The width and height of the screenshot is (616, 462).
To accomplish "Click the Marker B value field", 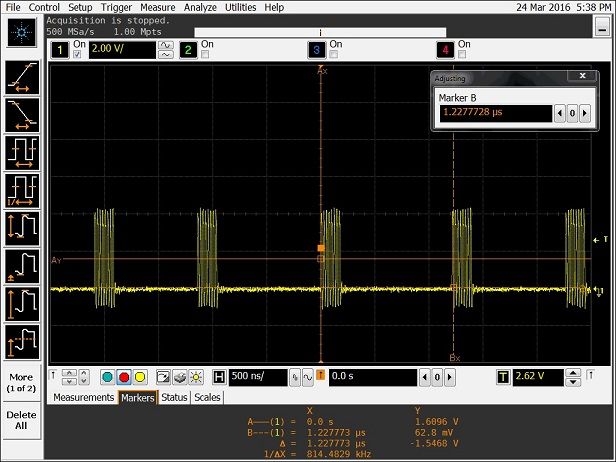I will [x=496, y=113].
